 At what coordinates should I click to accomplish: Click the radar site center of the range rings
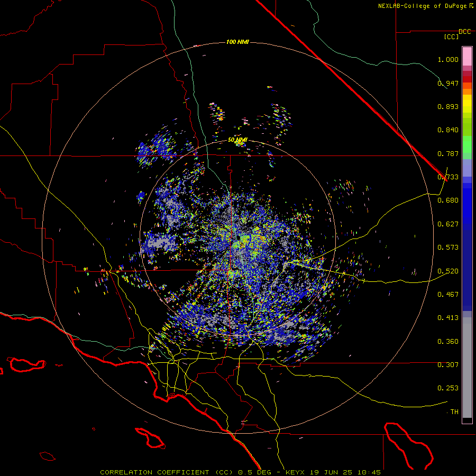(x=237, y=237)
